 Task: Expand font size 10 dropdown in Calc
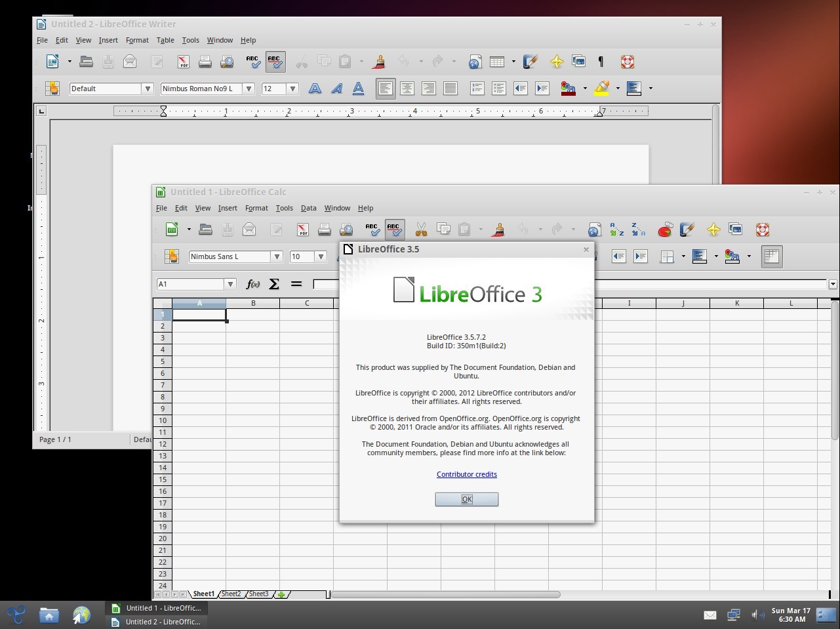[321, 256]
